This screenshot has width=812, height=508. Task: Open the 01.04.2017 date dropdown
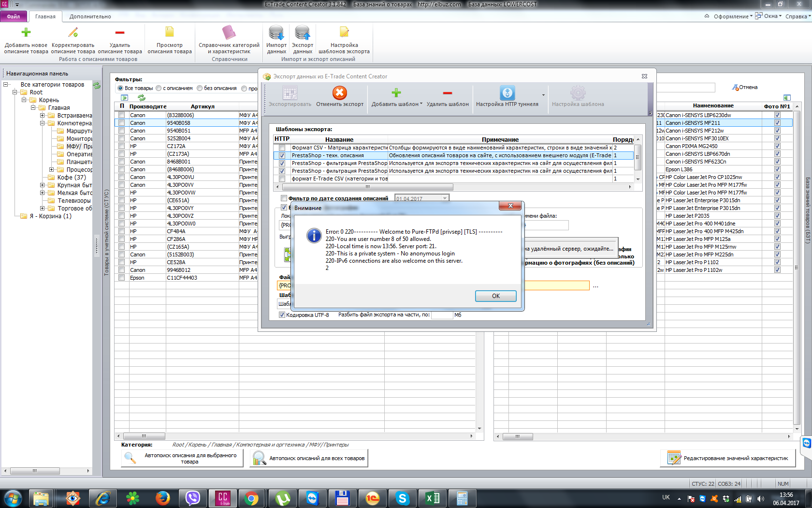445,198
